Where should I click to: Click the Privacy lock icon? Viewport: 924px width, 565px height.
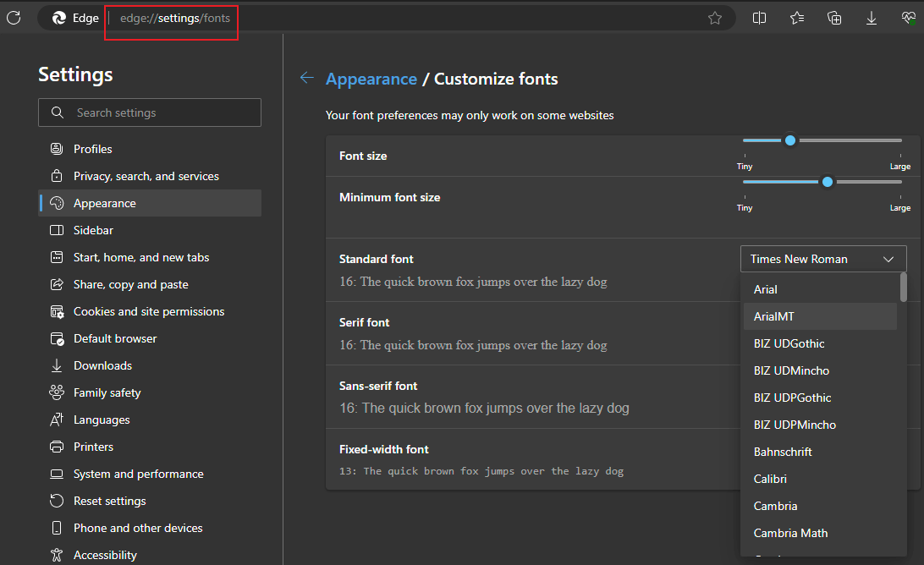coord(57,176)
